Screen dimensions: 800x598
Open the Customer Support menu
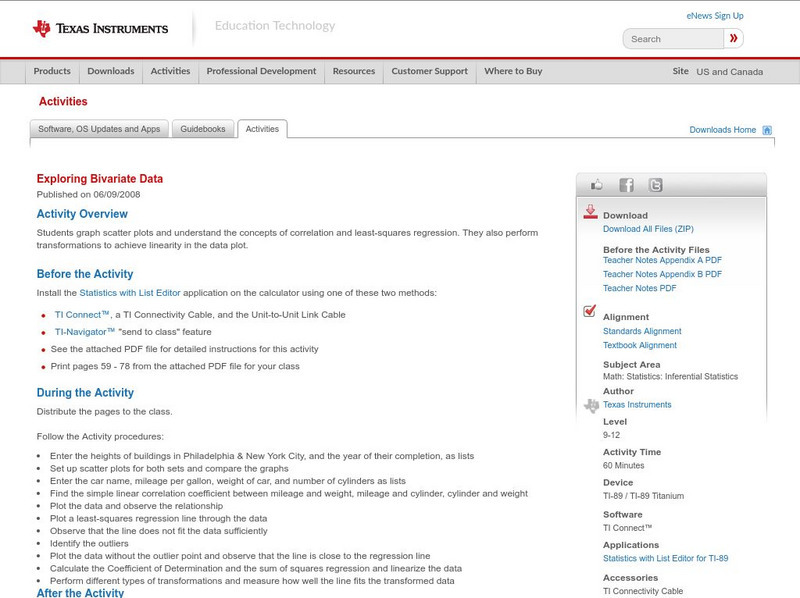tap(430, 71)
